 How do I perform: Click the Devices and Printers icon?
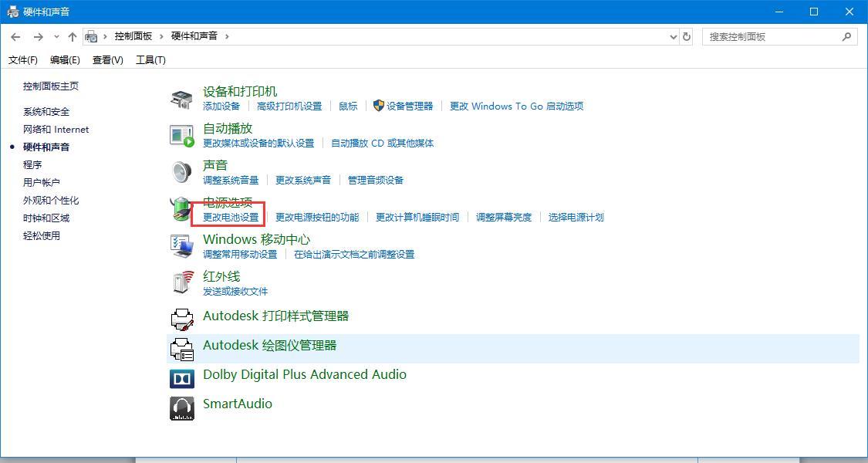tap(181, 99)
